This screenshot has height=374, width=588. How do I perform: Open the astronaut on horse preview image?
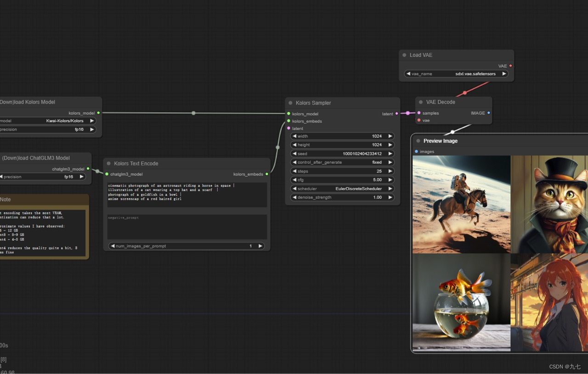pos(462,204)
